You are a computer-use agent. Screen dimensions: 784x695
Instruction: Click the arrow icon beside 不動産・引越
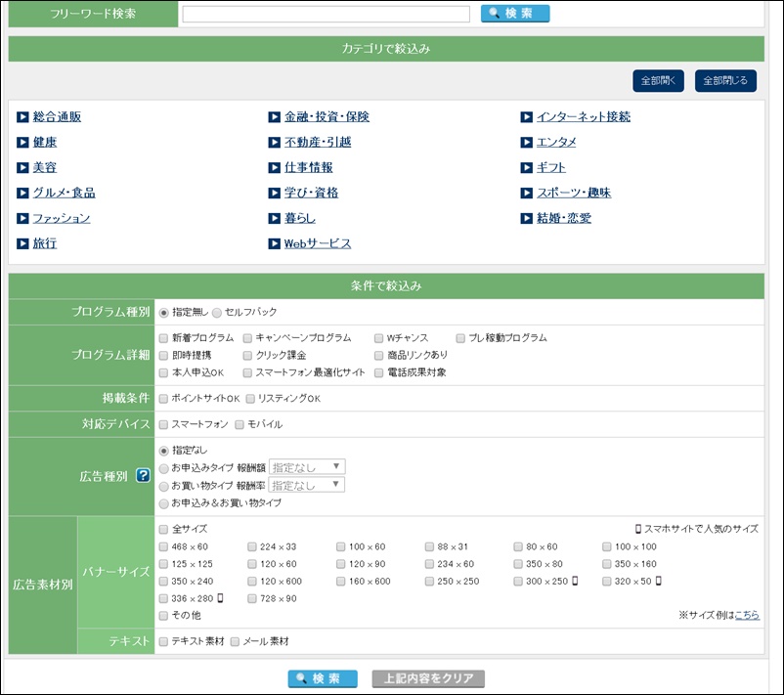tap(274, 143)
